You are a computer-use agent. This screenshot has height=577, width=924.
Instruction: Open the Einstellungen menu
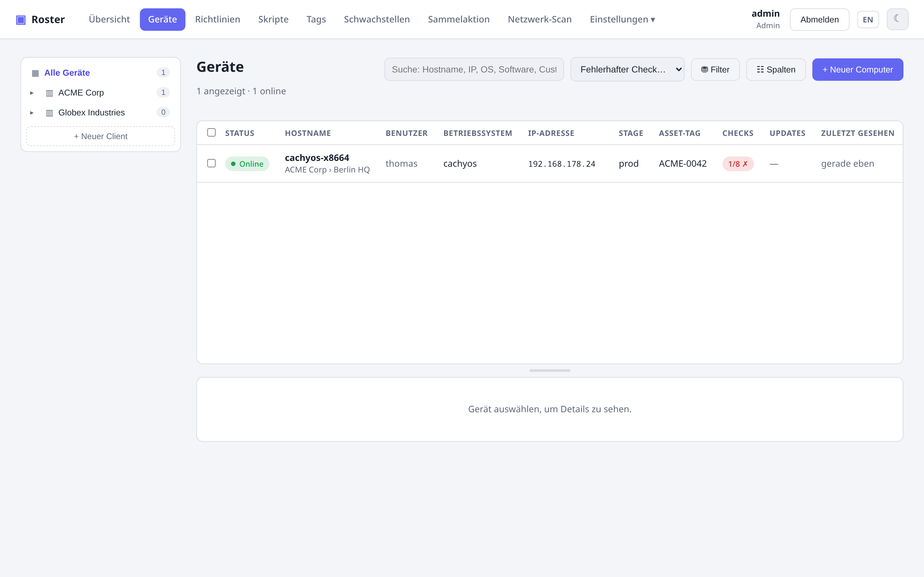622,20
